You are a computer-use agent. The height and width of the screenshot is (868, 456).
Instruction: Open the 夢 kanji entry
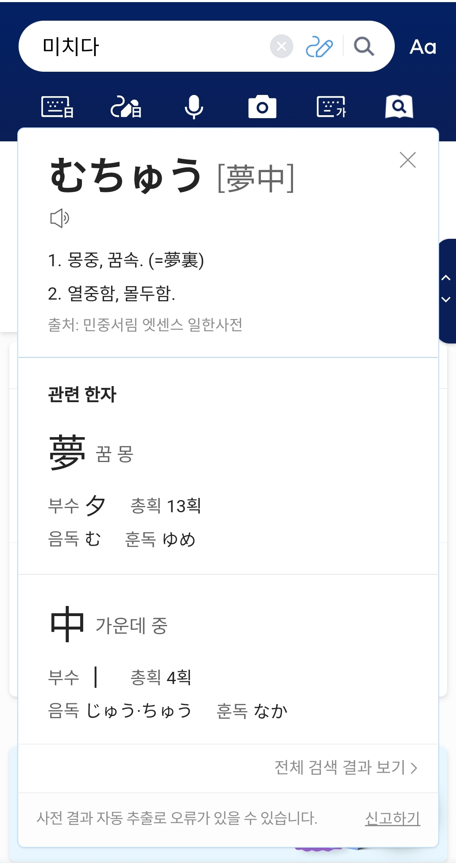click(68, 453)
